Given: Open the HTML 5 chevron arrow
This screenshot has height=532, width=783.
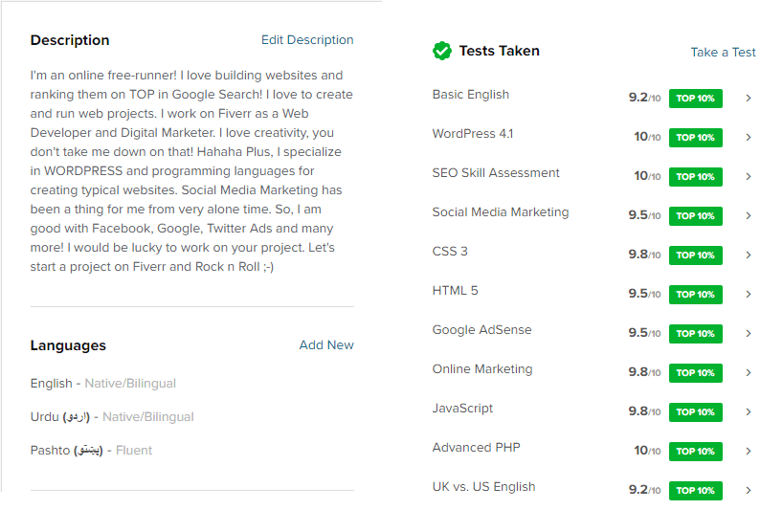Looking at the screenshot, I should click(x=748, y=295).
